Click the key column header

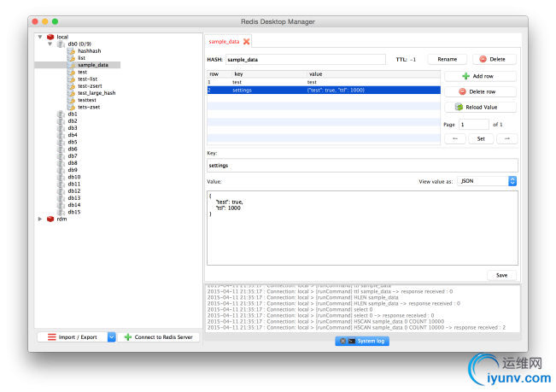[269, 74]
